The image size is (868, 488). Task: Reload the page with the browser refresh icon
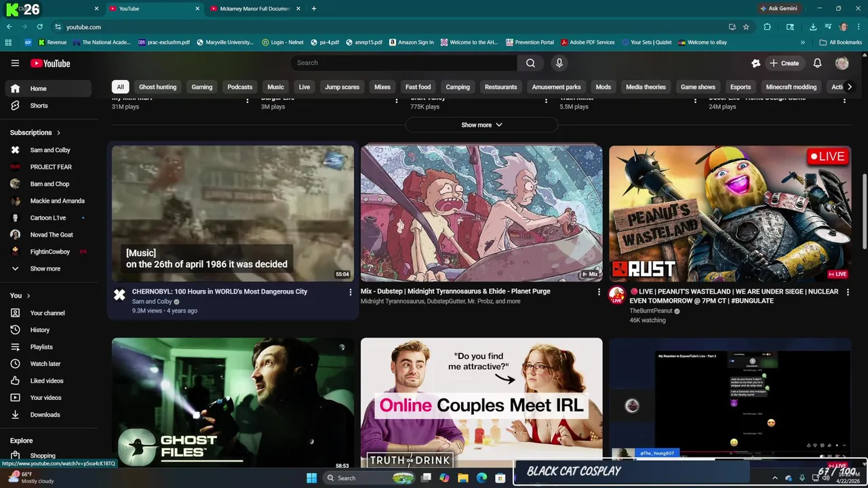point(40,27)
